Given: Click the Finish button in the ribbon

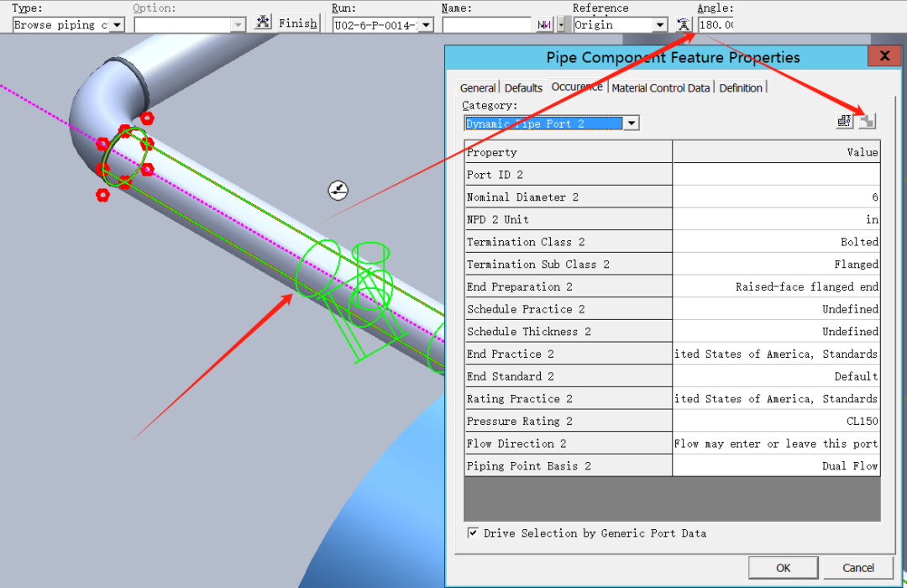Looking at the screenshot, I should [x=298, y=24].
